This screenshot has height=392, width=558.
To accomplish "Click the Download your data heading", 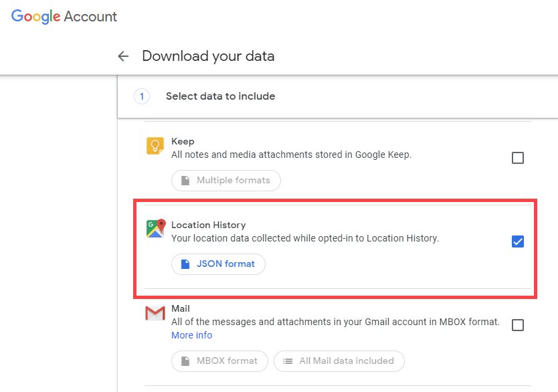I will tap(208, 56).
